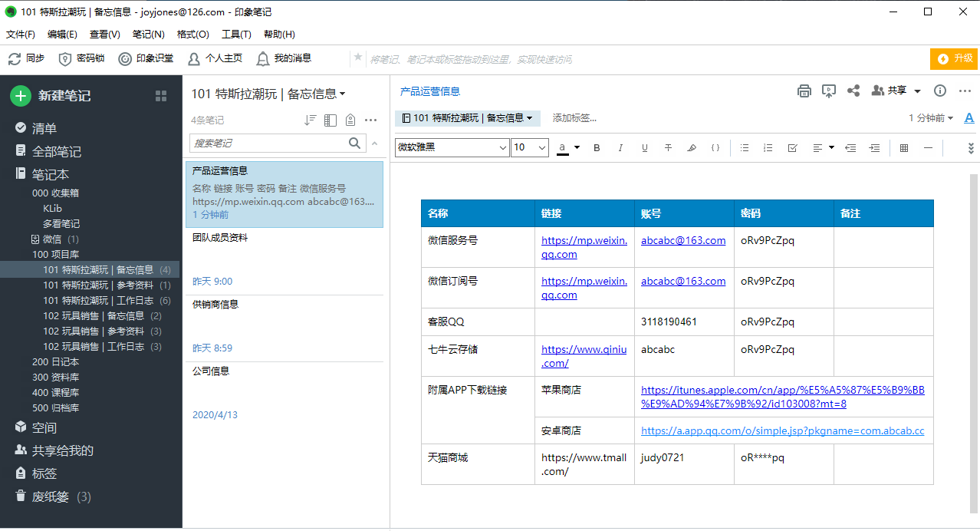Open the font size 10 dropdown
Screen dimensions: 980x531
530,147
